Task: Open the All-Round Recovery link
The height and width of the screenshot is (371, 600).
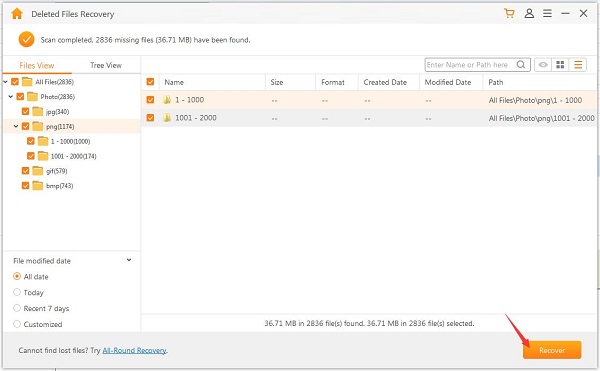Action: click(134, 350)
